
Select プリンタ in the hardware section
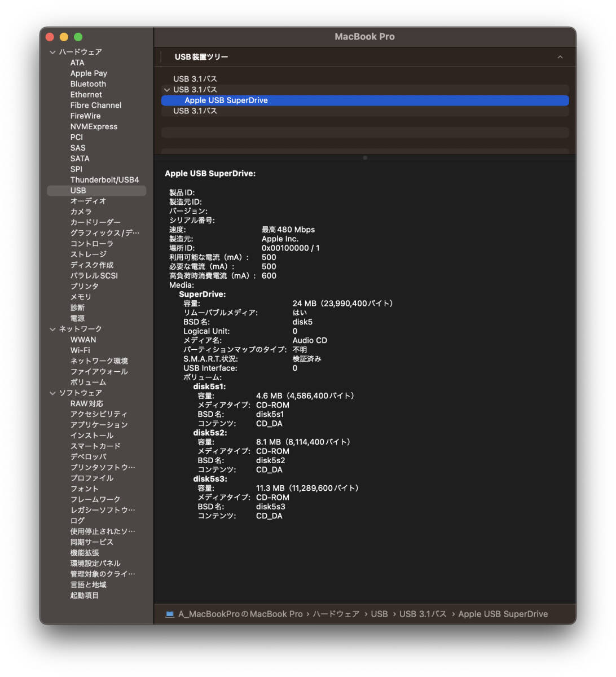(x=85, y=287)
